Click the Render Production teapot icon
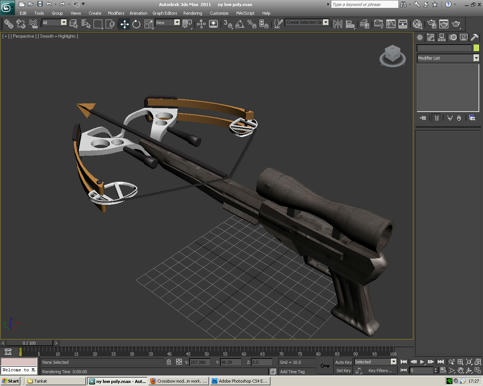This screenshot has width=483, height=386. pyautogui.click(x=456, y=24)
